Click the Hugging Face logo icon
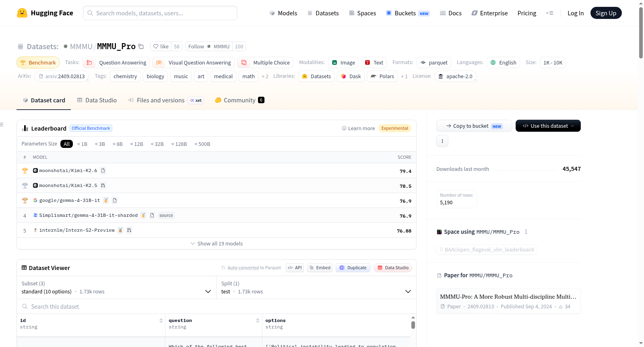 pos(22,13)
